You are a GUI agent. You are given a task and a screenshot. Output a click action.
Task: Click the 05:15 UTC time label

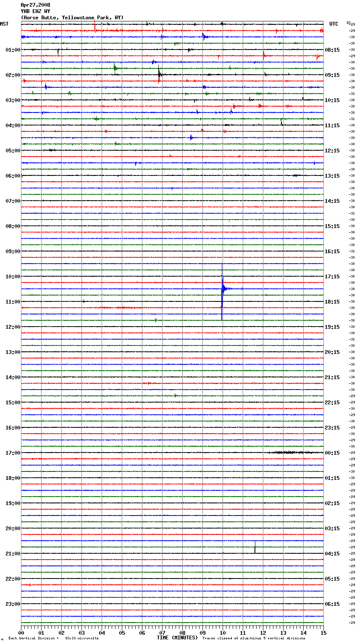332,579
